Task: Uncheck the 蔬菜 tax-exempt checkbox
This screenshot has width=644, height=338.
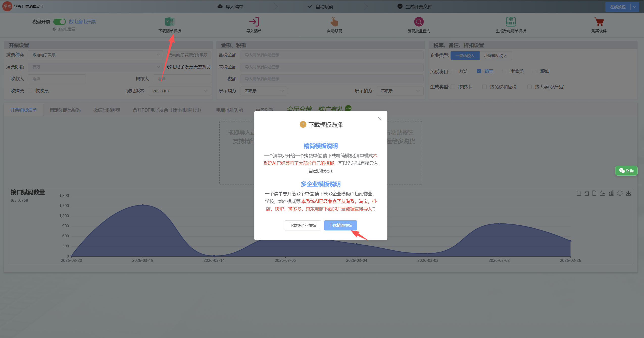Action: pyautogui.click(x=479, y=71)
